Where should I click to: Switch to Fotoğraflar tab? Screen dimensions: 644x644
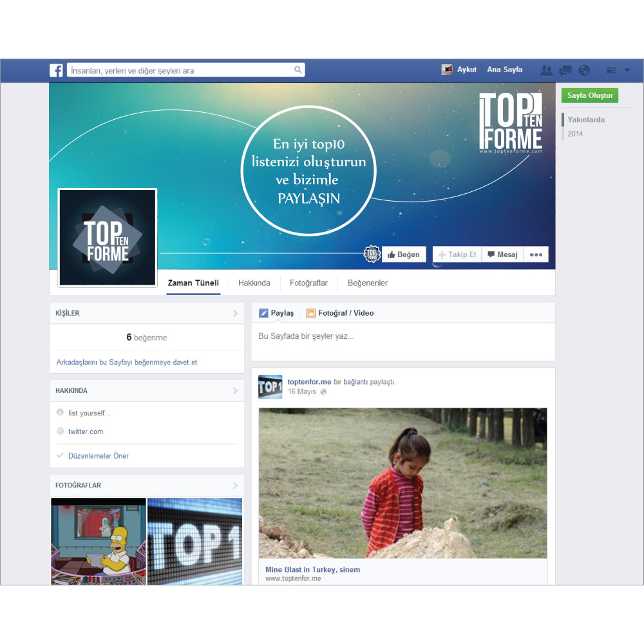pos(309,283)
